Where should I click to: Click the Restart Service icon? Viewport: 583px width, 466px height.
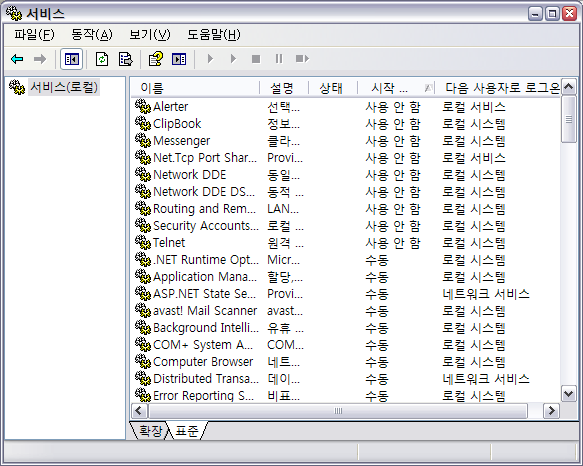point(302,59)
